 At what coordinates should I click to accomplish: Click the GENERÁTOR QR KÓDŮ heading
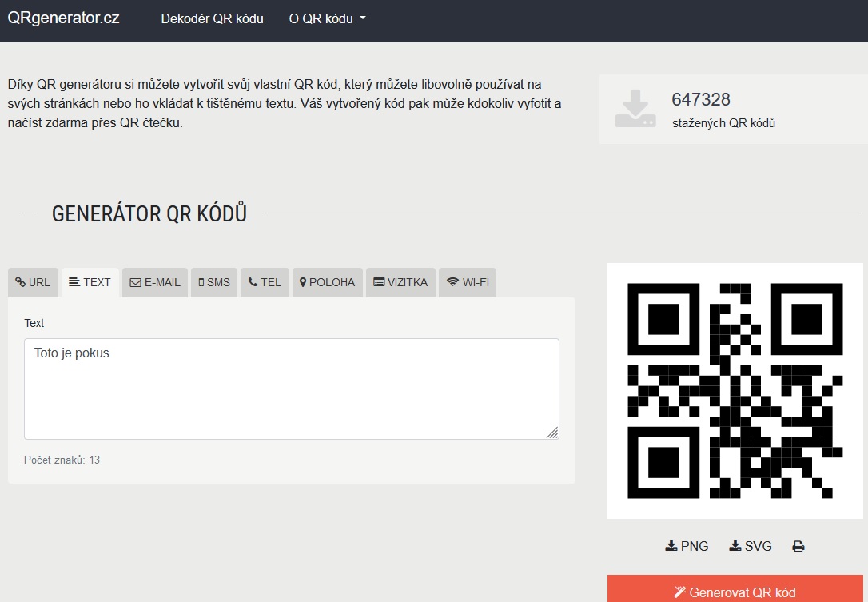click(x=149, y=213)
